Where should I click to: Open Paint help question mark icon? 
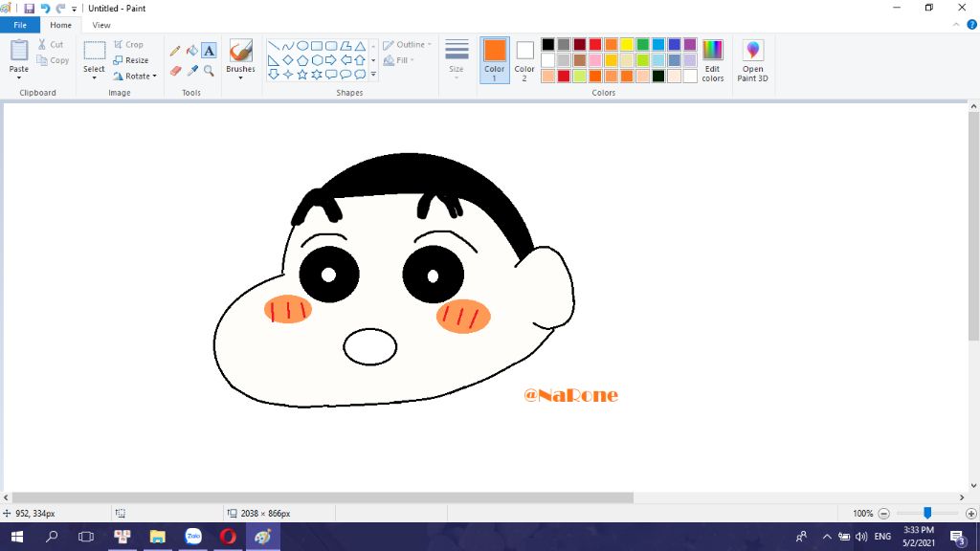[972, 24]
